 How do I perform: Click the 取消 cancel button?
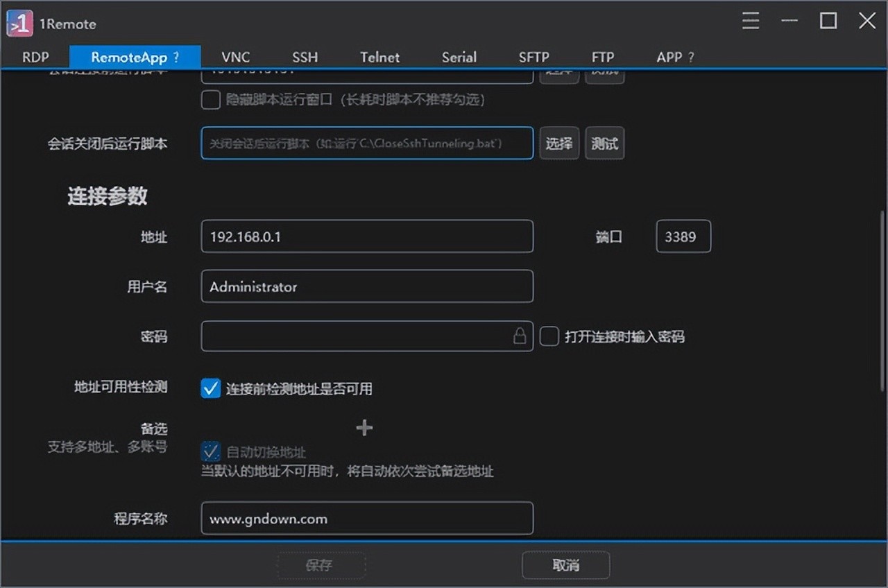[x=565, y=565]
